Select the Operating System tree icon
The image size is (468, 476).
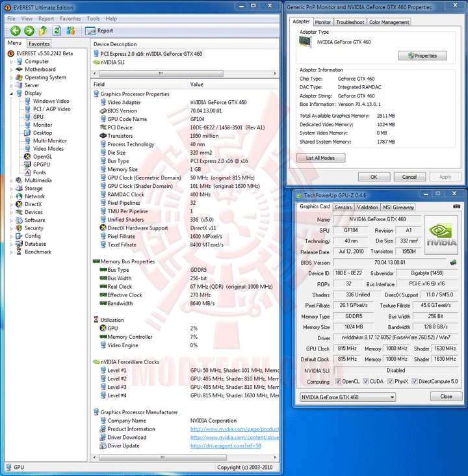(x=19, y=77)
